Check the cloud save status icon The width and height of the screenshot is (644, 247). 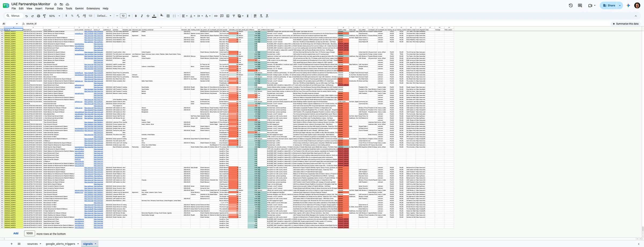[67, 4]
